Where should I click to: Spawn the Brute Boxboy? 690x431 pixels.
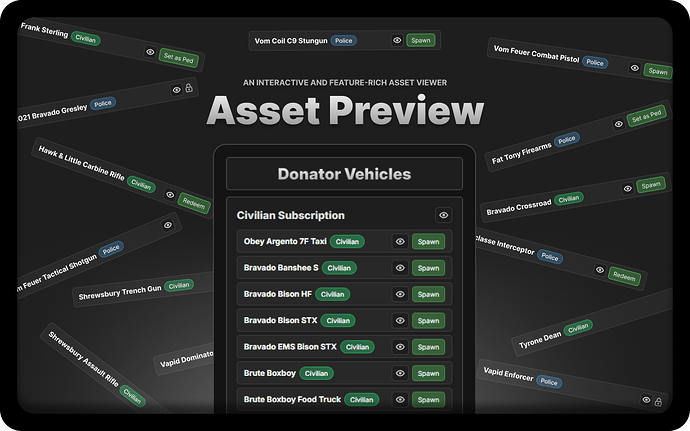[428, 373]
